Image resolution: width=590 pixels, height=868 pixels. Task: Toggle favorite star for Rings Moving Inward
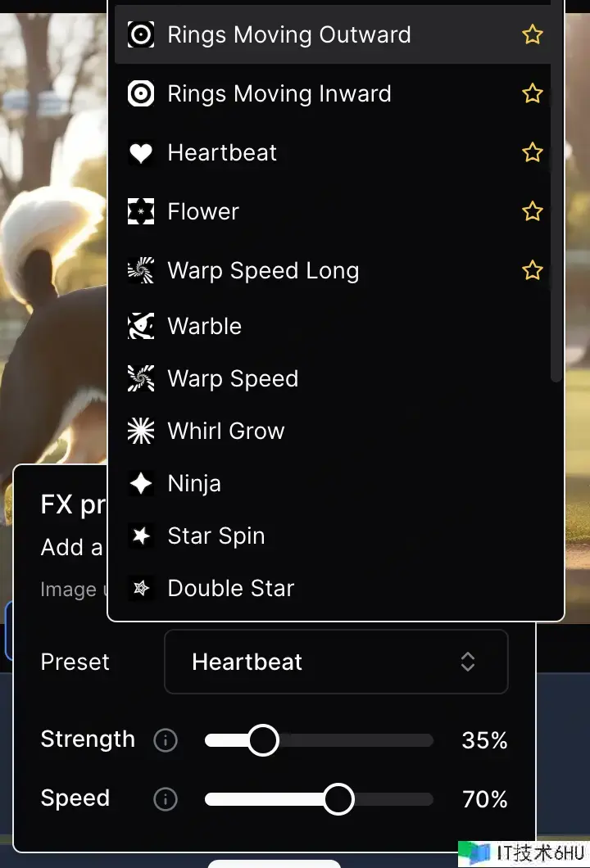pos(533,93)
